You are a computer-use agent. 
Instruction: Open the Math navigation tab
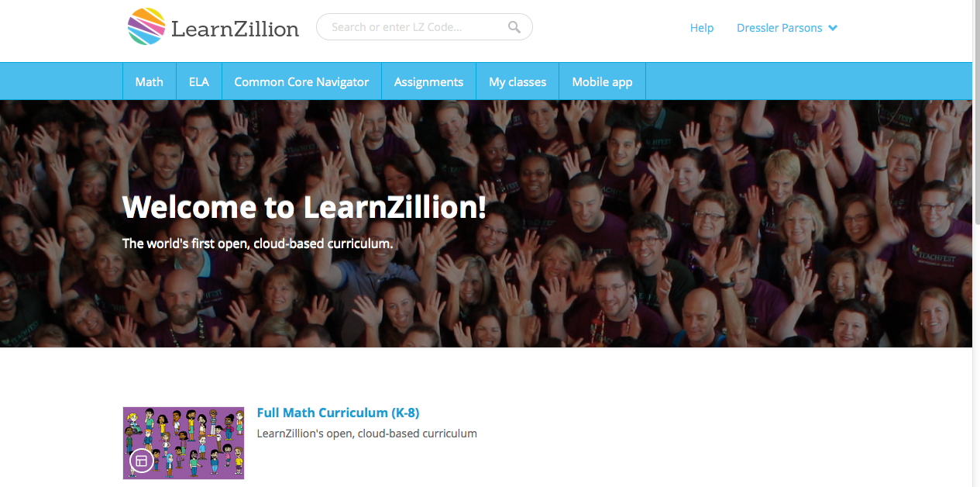149,81
